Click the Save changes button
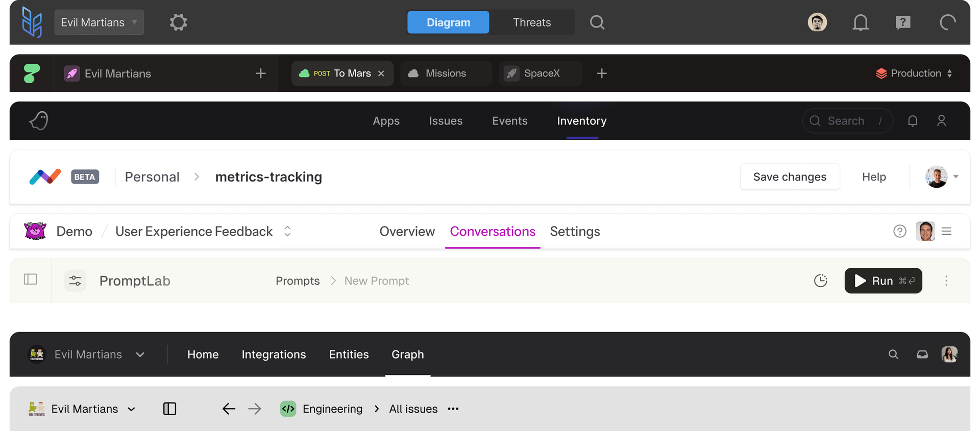980x431 pixels. click(789, 177)
